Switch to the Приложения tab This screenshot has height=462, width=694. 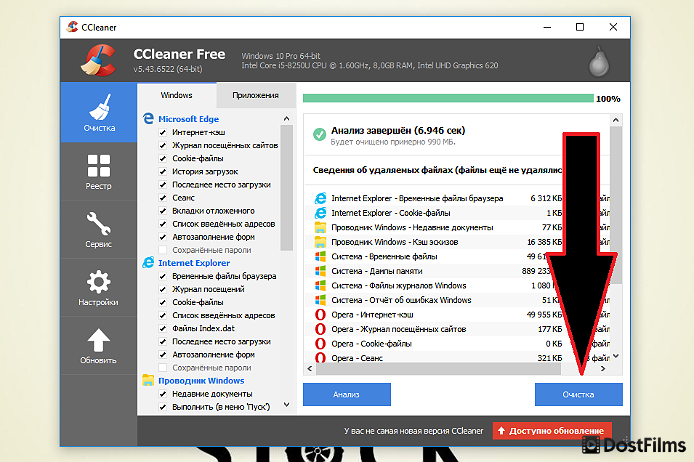coord(256,95)
